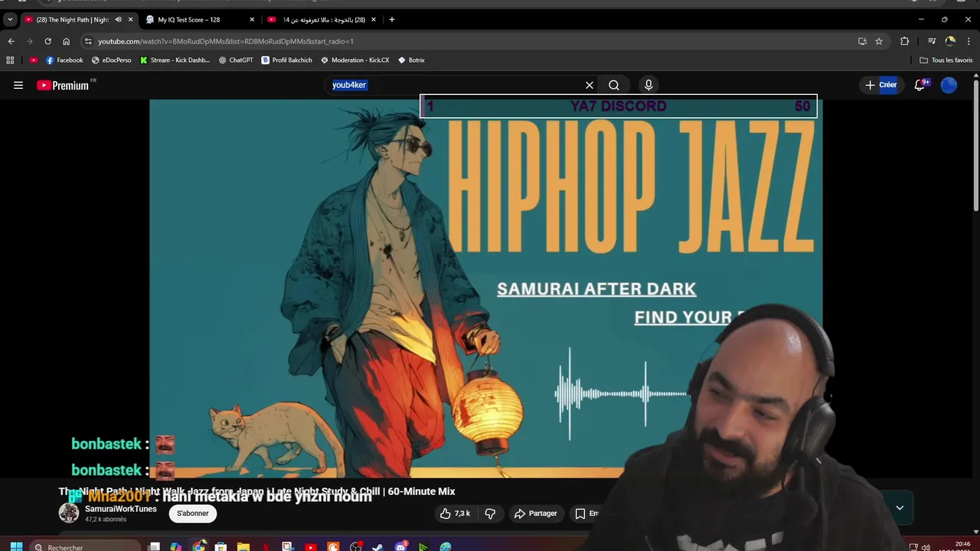
Task: Mute the Night Path tab audio
Action: click(x=118, y=20)
